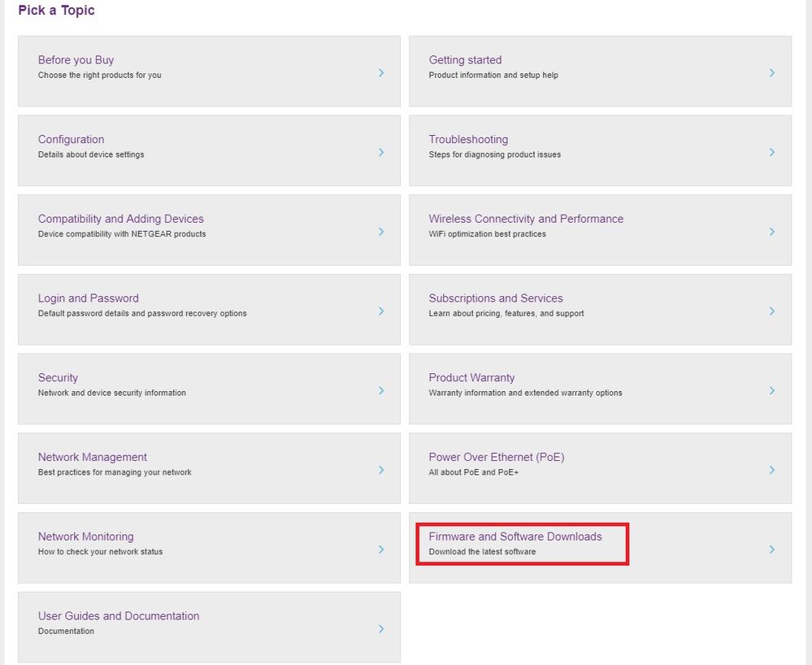This screenshot has height=665, width=812.
Task: Click the arrow beside Network Monitoring
Action: (380, 550)
